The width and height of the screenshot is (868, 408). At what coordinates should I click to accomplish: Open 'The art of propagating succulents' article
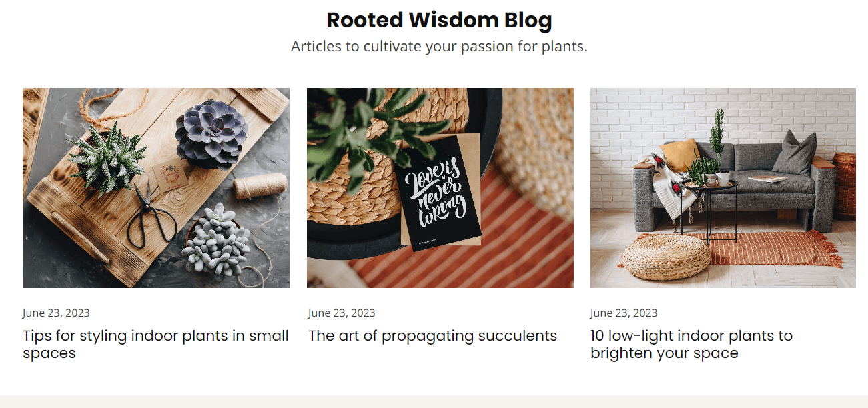click(432, 336)
